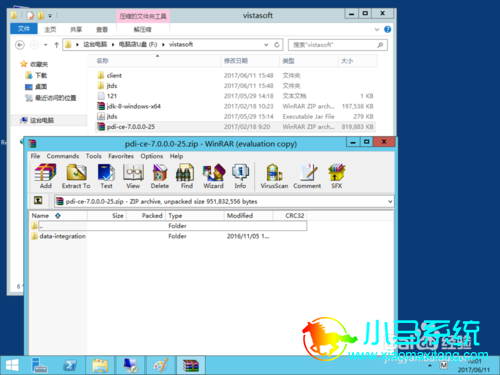Open the View tool in WinRAR

click(133, 176)
